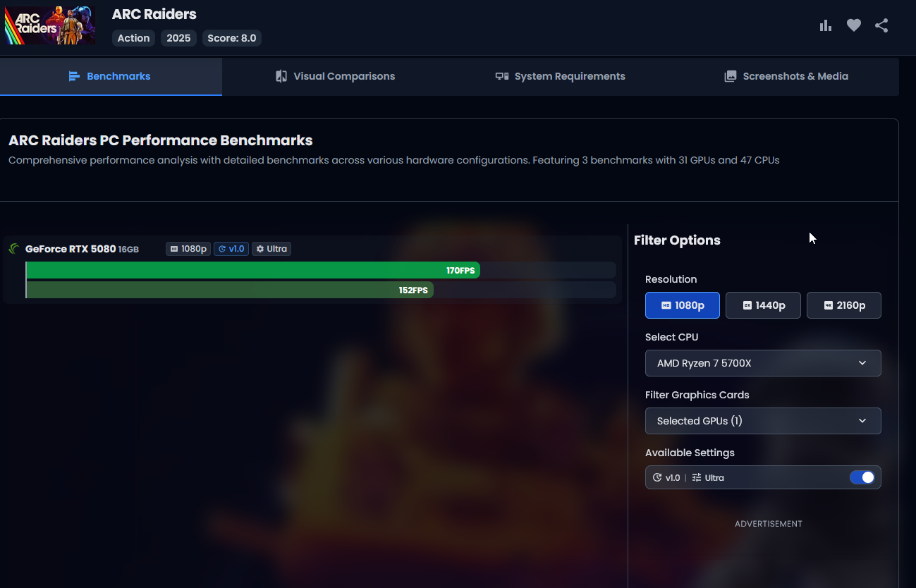Click the ARC Raiders PC Performance Benchmarks heading

point(161,140)
